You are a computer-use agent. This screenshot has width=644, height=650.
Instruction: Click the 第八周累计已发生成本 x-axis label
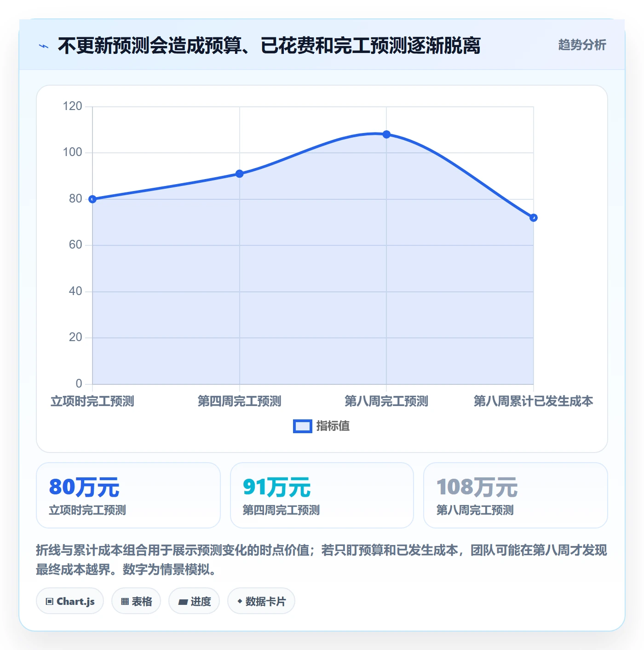pyautogui.click(x=534, y=401)
